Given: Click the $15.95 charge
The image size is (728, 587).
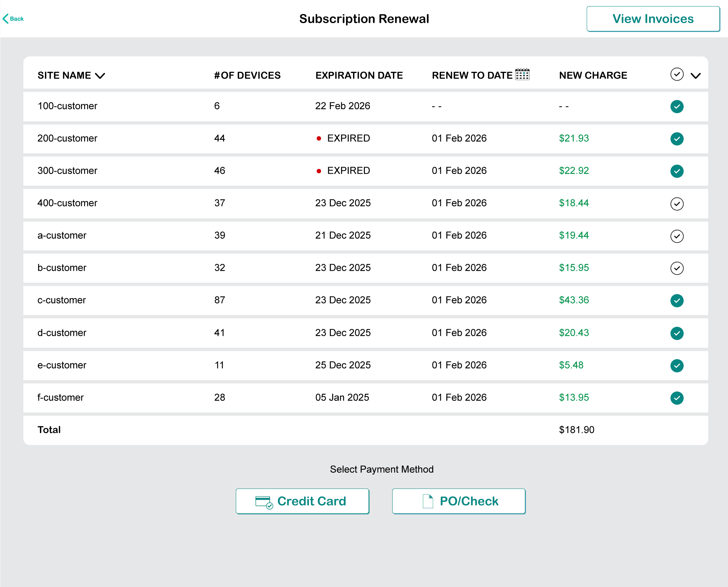Looking at the screenshot, I should [574, 268].
